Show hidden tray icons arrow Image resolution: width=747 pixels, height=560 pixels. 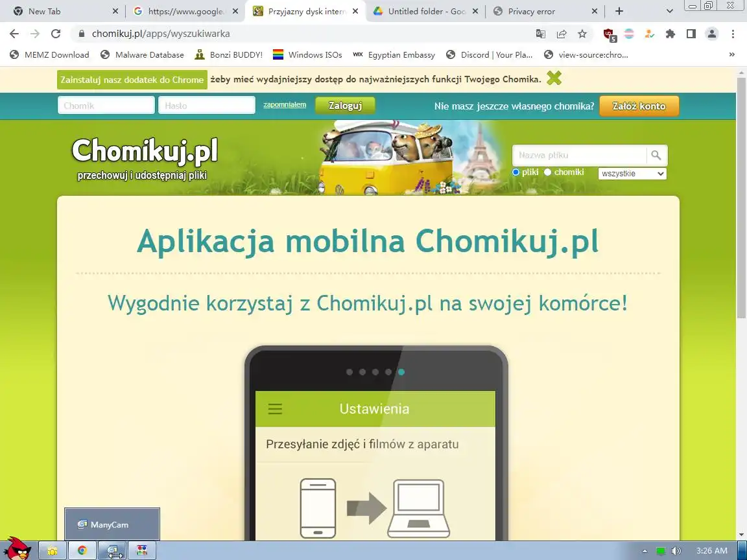tap(645, 551)
